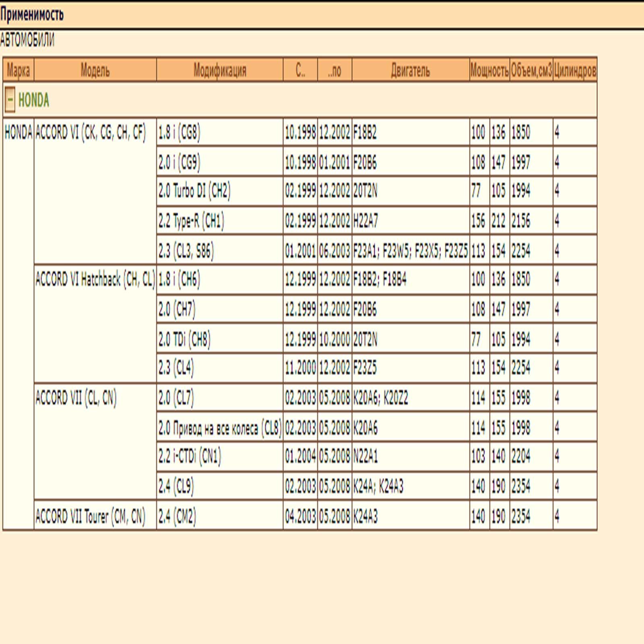Select engine code N22A1
The image size is (644, 644).
click(x=365, y=456)
